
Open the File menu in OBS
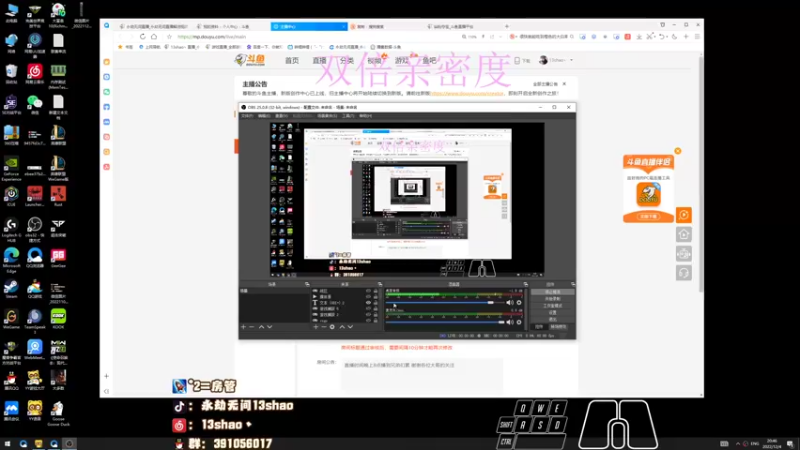pyautogui.click(x=247, y=116)
